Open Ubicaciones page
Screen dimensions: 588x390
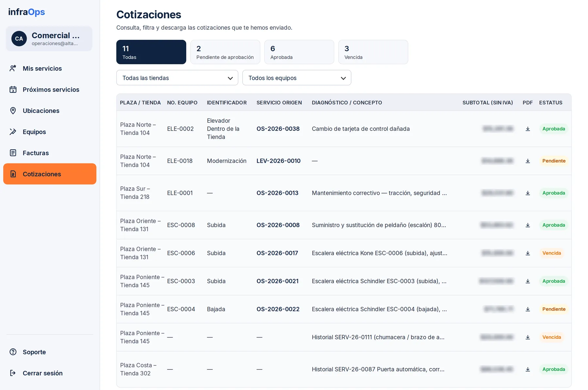tap(50, 111)
